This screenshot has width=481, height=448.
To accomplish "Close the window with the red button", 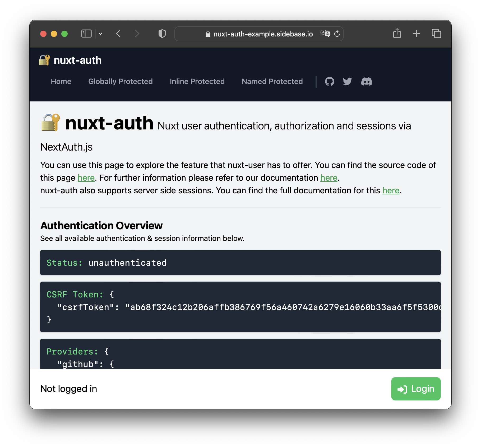I will tap(43, 34).
